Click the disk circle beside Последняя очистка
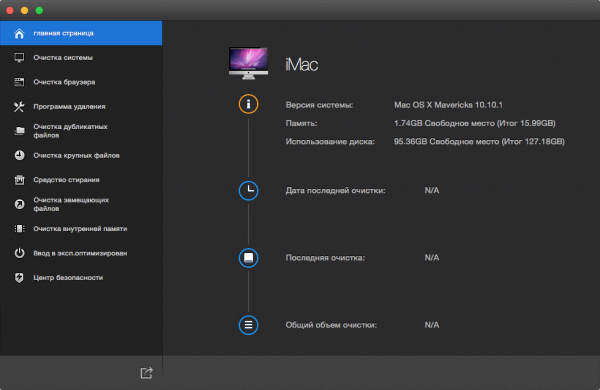The width and height of the screenshot is (600, 390). [248, 258]
